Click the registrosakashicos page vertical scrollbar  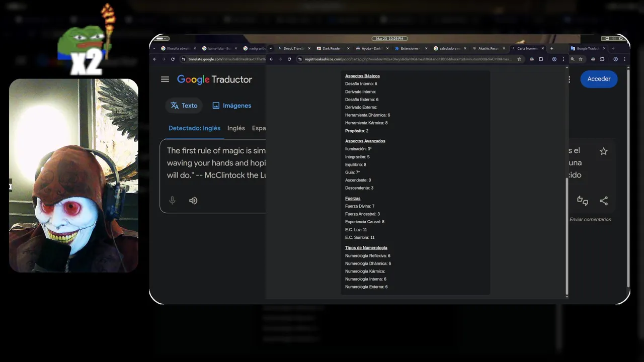[567, 236]
